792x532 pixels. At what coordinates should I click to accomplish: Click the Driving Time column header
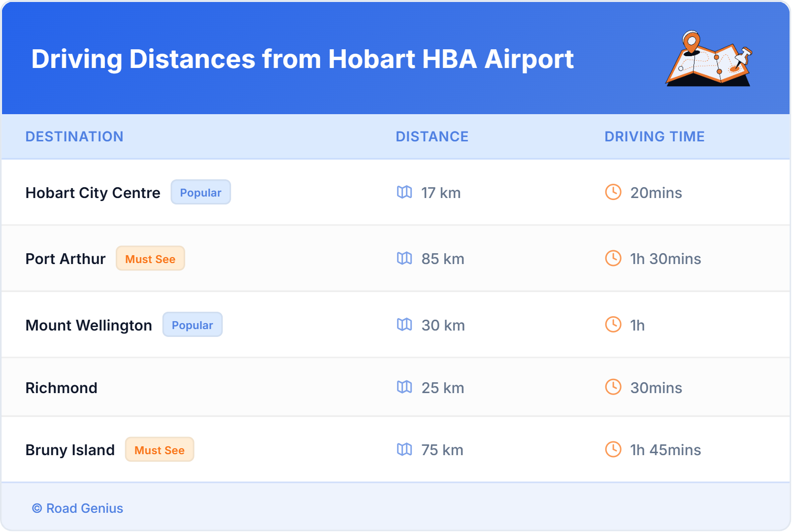tap(654, 136)
